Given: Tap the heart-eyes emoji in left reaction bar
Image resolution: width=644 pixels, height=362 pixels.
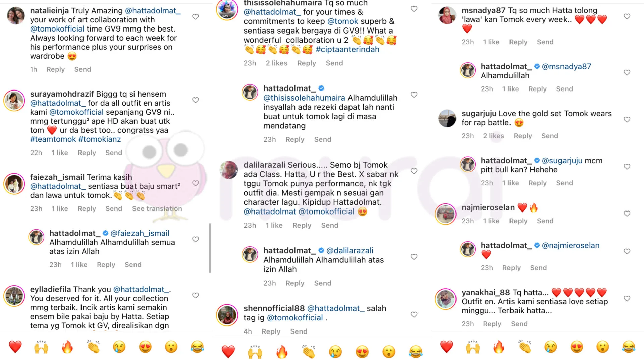Looking at the screenshot, I should click(145, 347).
